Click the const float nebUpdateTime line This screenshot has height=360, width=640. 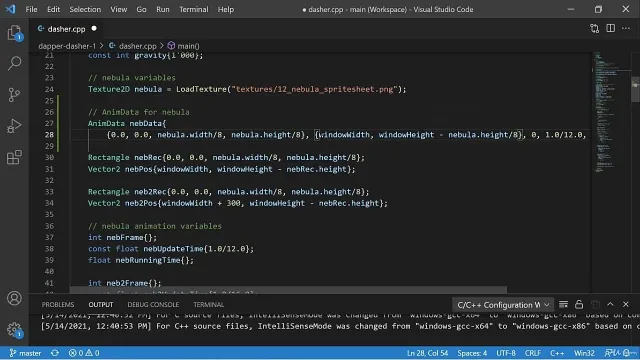pyautogui.click(x=171, y=249)
